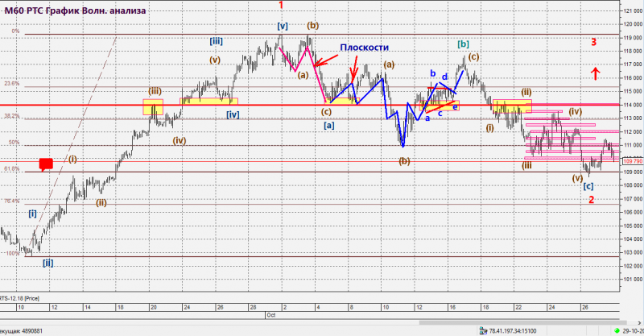The image size is (644, 336).
Task: Select the teal '[b]' wave label
Action: coord(464,44)
